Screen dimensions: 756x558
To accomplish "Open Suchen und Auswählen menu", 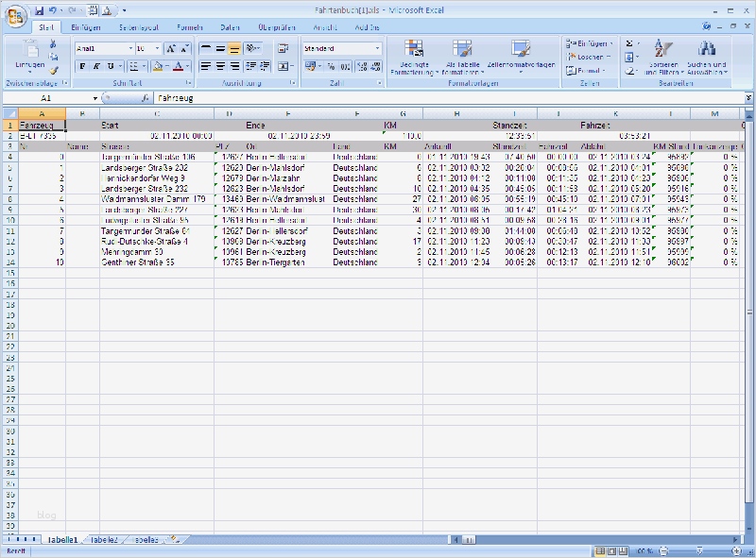I will tap(707, 57).
